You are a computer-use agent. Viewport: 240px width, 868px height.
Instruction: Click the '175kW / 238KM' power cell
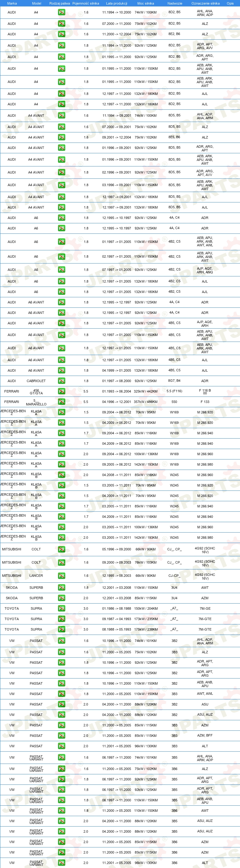[146, 629]
